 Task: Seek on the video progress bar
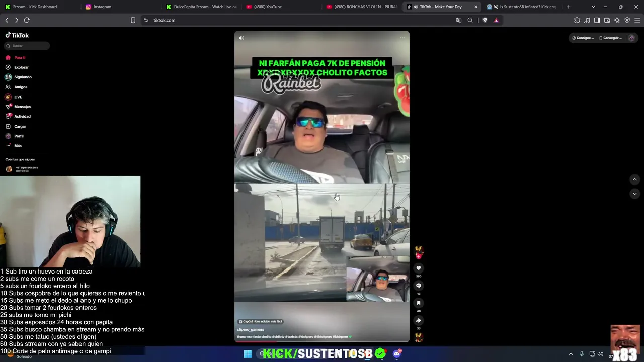click(322, 342)
